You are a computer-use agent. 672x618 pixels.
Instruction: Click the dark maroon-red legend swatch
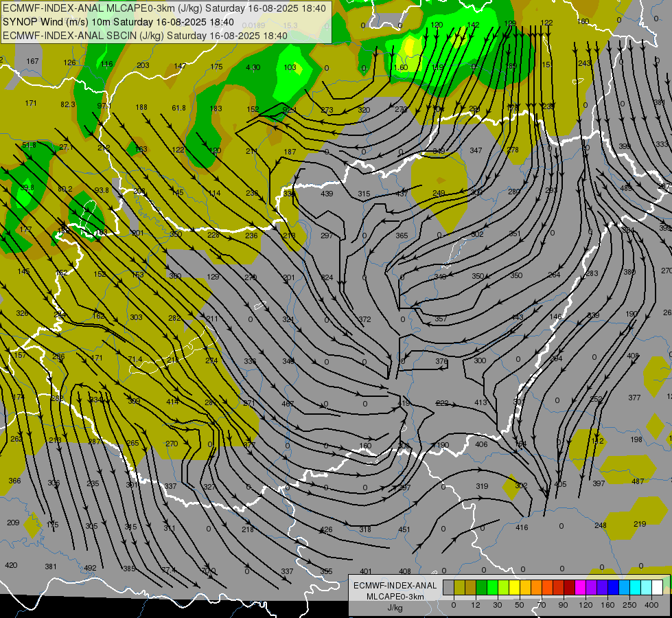(570, 588)
